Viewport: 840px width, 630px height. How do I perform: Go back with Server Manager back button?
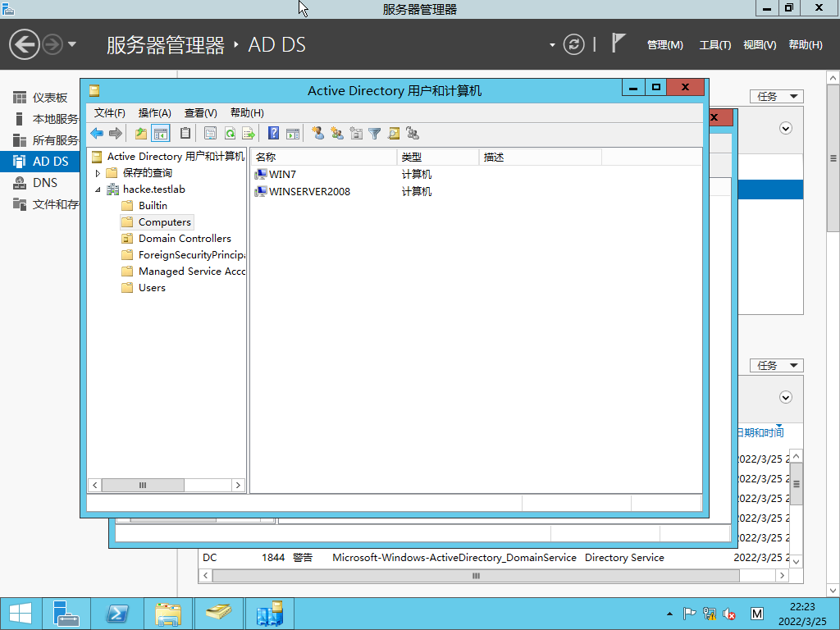point(24,44)
